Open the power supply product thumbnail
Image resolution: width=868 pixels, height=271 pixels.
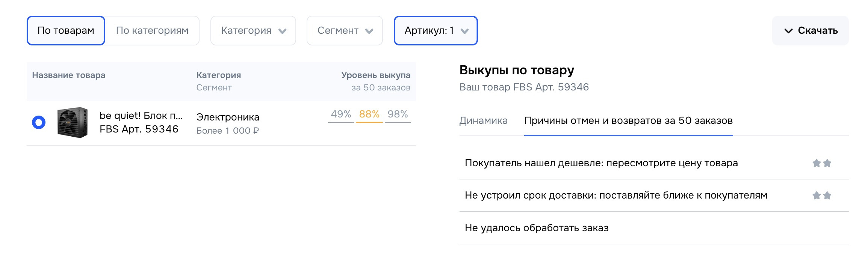pyautogui.click(x=73, y=122)
